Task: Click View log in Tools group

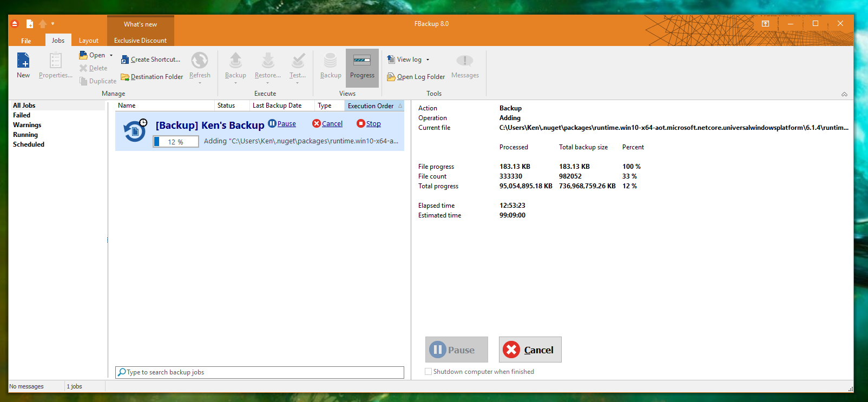Action: 404,60
